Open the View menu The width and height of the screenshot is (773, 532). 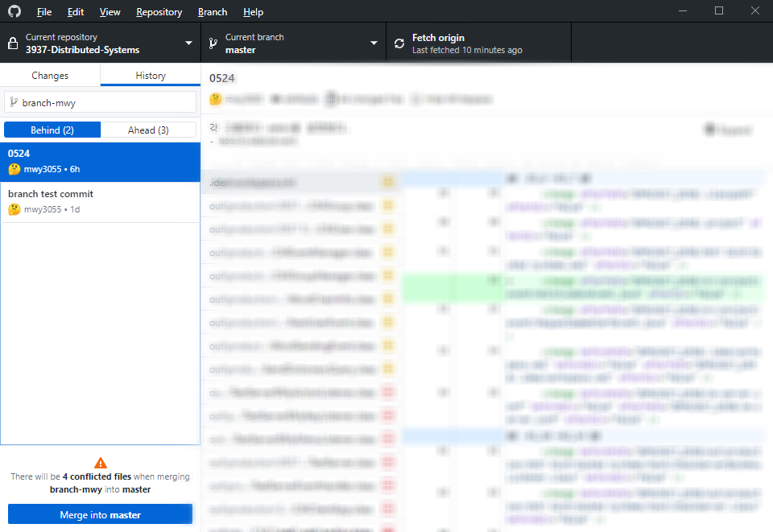click(110, 12)
